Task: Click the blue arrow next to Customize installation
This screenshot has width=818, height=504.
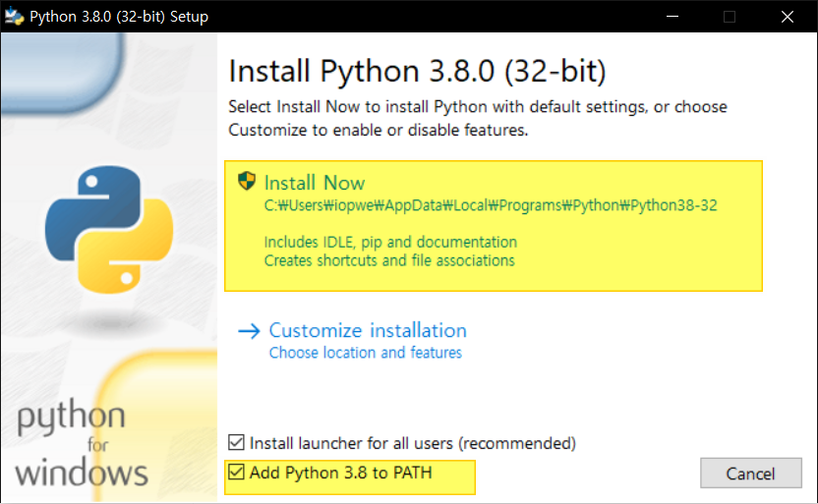Action: (249, 331)
